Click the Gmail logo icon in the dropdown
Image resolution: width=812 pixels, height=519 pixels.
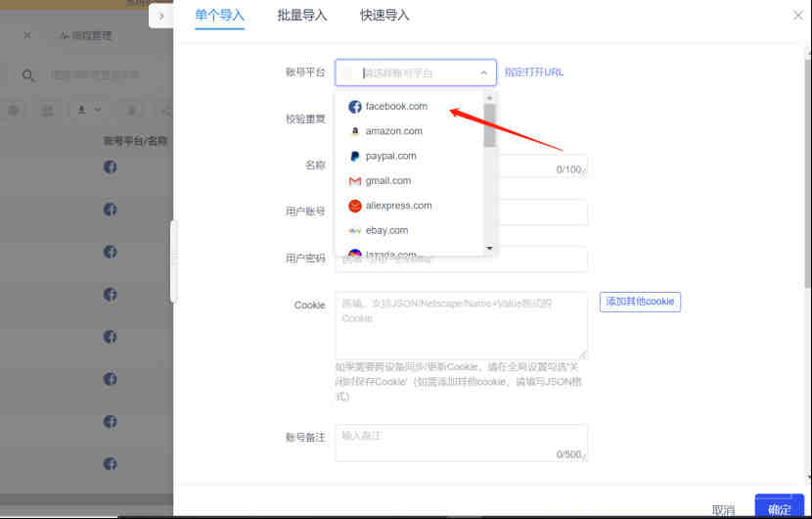click(x=355, y=181)
